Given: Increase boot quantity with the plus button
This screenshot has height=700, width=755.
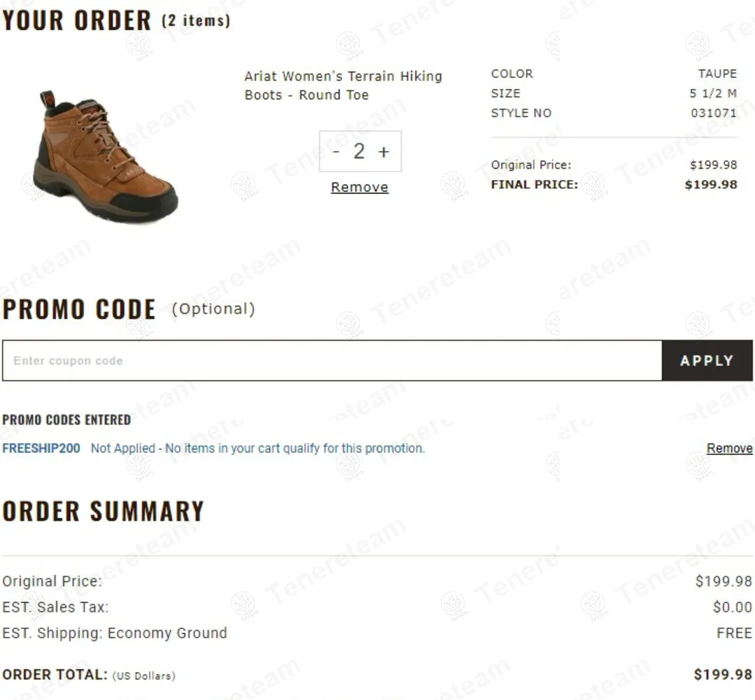Looking at the screenshot, I should point(383,152).
